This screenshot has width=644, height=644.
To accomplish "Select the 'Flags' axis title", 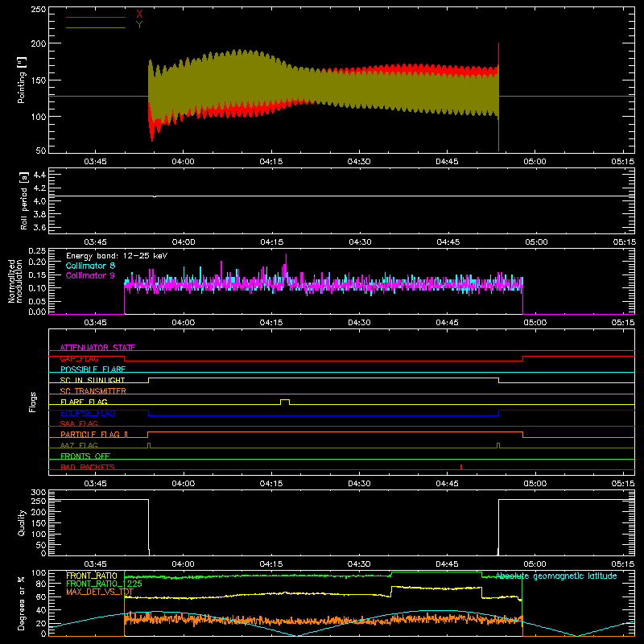I will [32, 402].
